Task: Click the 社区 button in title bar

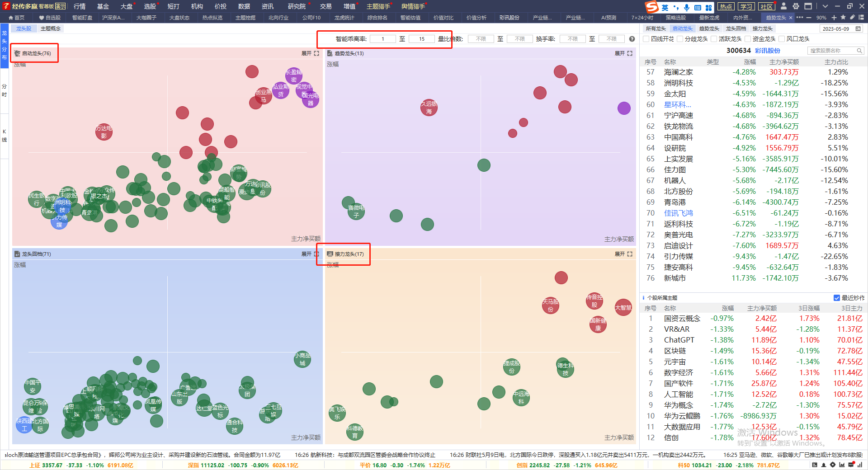Action: coord(767,6)
